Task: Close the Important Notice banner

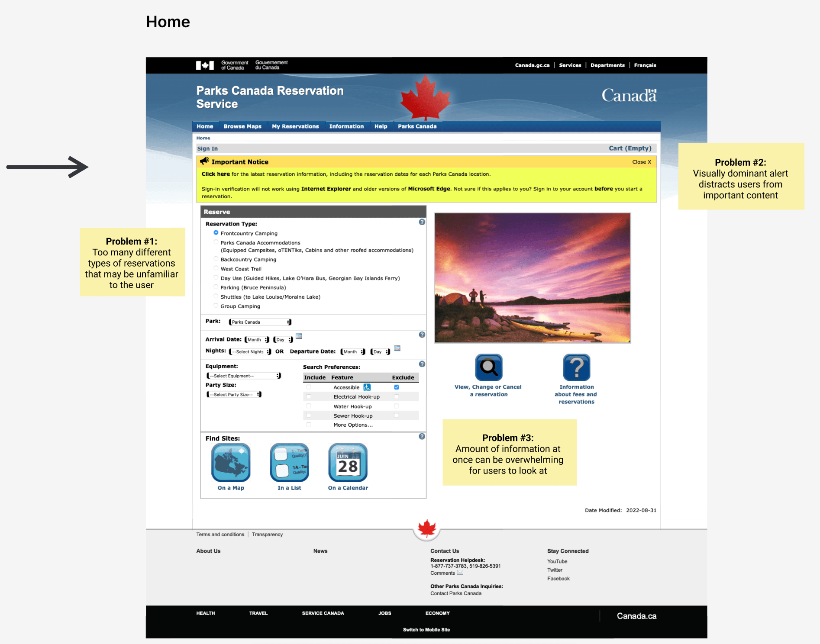Action: click(642, 162)
